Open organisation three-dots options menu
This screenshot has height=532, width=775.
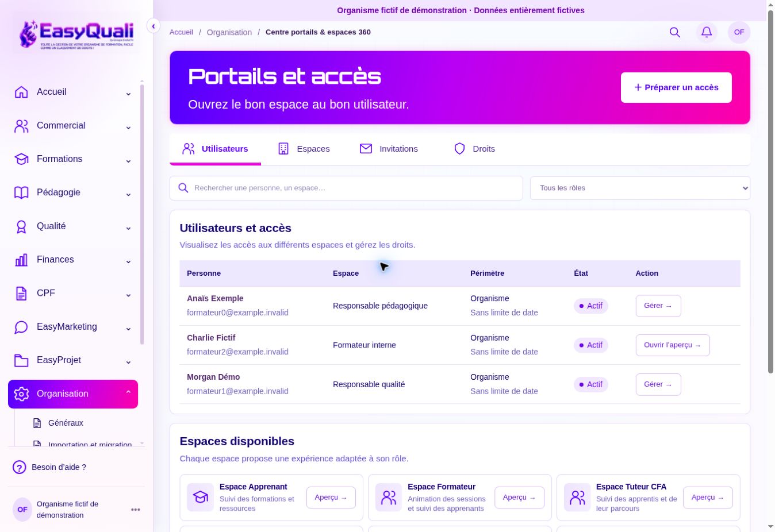coord(136,510)
